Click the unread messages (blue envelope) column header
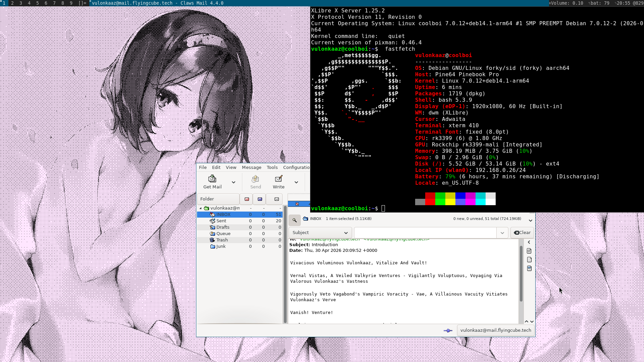 click(x=260, y=199)
